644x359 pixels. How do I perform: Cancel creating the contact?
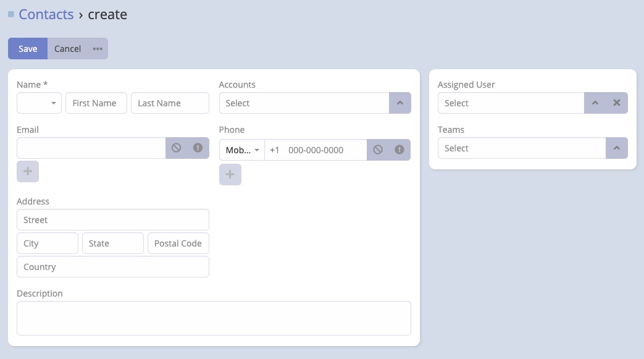[67, 48]
